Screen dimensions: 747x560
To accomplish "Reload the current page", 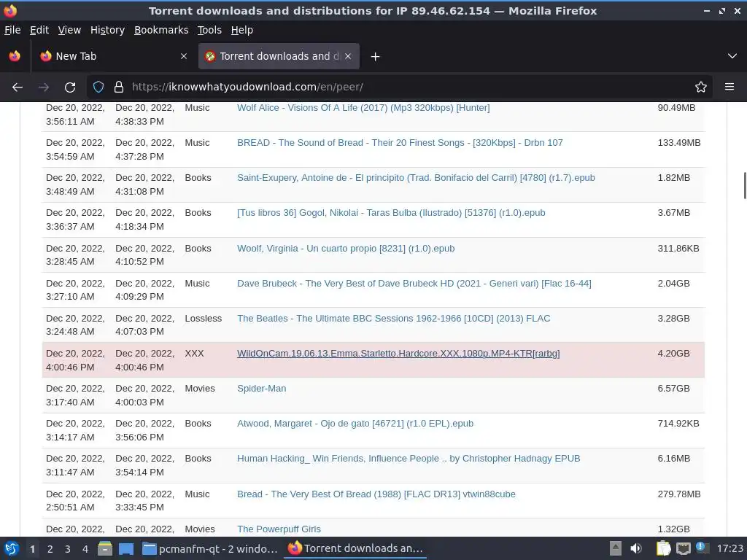I will click(70, 87).
